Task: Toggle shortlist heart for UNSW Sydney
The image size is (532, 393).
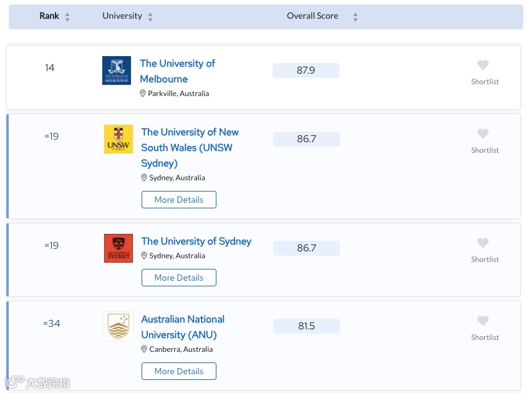Action: tap(483, 134)
